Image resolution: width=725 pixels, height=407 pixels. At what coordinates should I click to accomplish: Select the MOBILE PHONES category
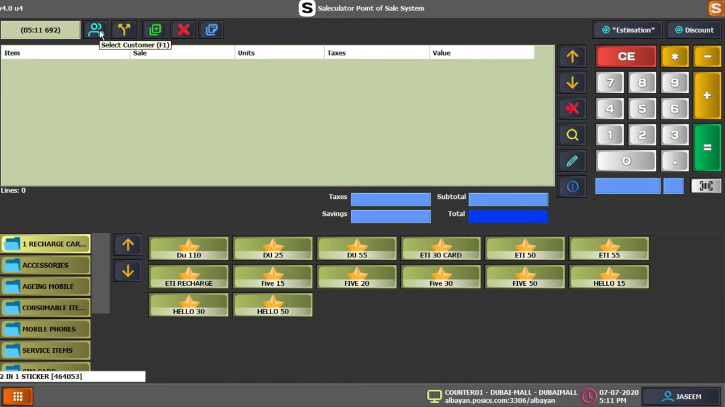(45, 329)
